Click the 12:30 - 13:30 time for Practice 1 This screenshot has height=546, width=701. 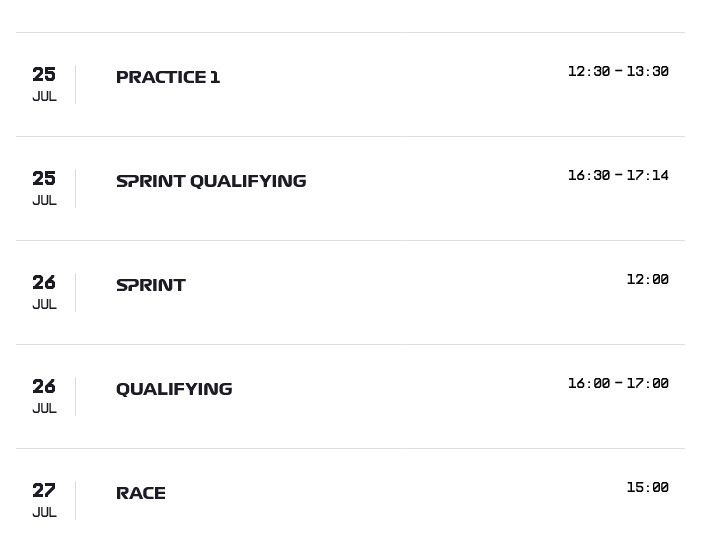click(x=618, y=71)
